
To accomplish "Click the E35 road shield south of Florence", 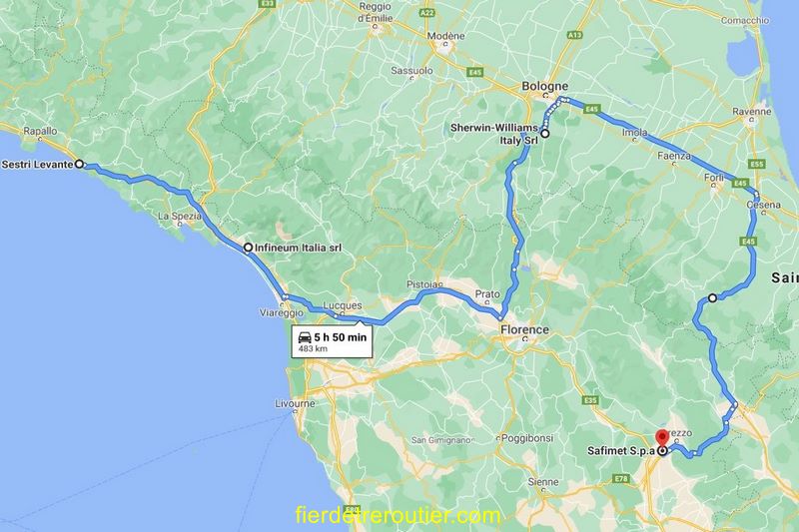I will pos(590,400).
